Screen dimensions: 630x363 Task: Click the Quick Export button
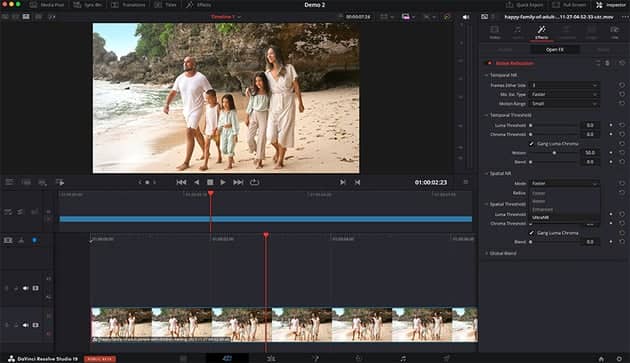(x=524, y=5)
